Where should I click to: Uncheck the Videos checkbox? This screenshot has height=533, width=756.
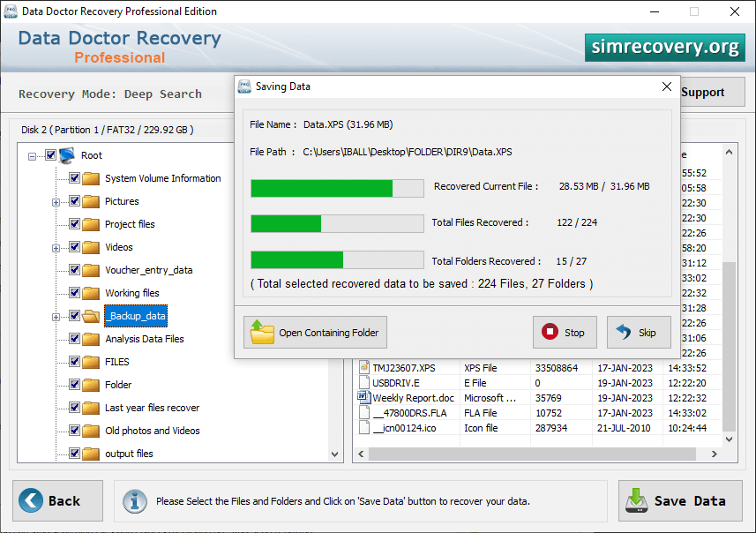(74, 246)
